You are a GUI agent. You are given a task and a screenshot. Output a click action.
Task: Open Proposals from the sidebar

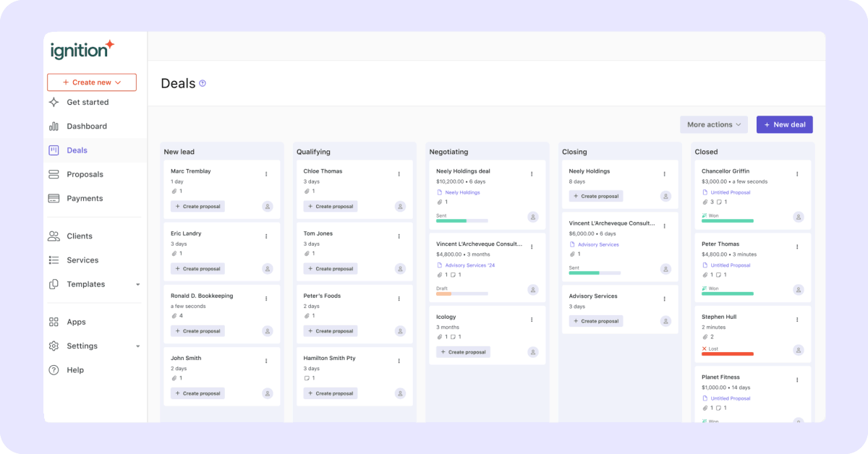pos(85,174)
